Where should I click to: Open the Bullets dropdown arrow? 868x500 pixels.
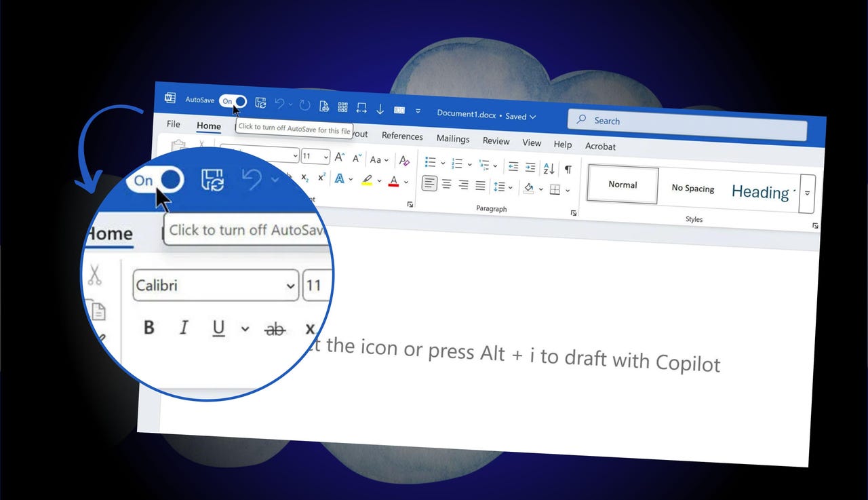point(442,163)
